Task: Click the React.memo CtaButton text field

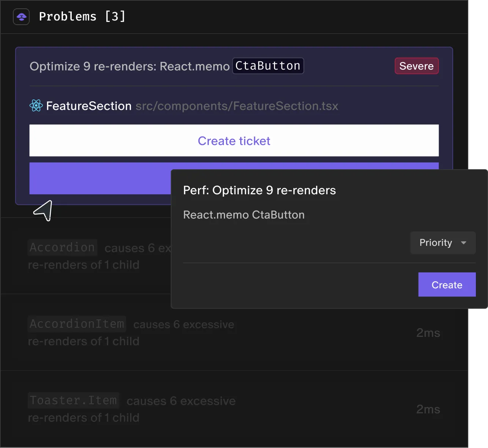Action: click(x=244, y=215)
